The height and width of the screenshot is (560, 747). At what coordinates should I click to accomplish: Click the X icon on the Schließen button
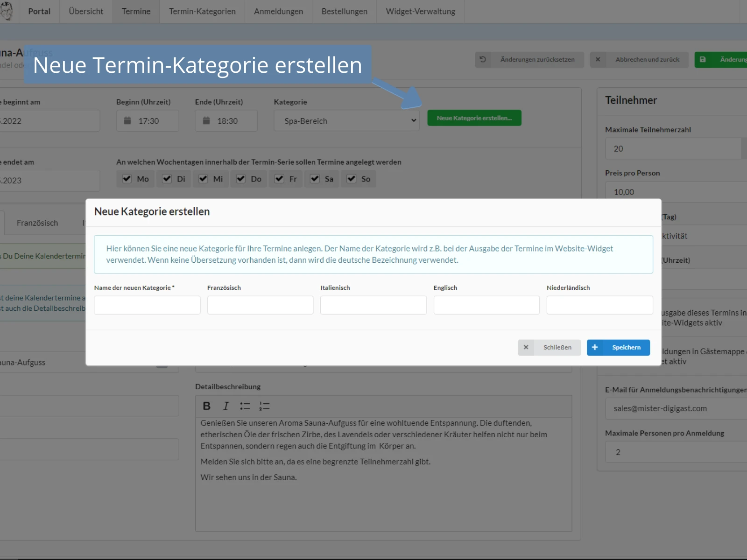pyautogui.click(x=526, y=347)
